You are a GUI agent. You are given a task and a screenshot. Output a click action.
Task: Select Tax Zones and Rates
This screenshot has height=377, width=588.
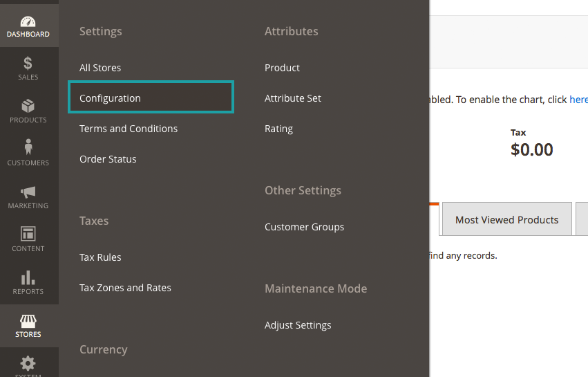(x=125, y=288)
